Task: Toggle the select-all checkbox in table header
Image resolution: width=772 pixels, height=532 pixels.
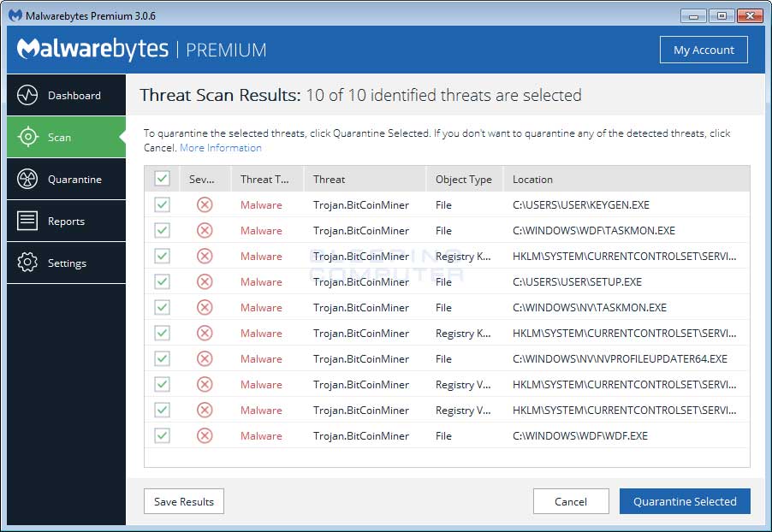Action: click(162, 179)
